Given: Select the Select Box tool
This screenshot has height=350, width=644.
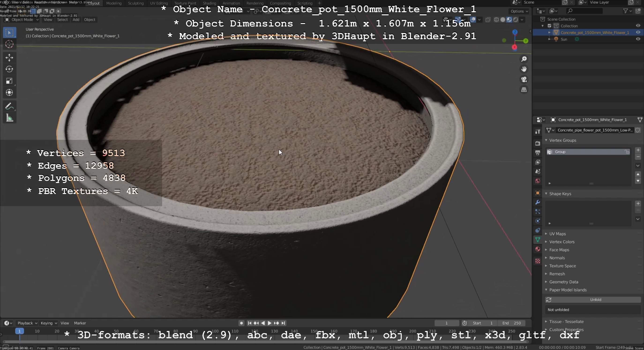Looking at the screenshot, I should pos(10,33).
